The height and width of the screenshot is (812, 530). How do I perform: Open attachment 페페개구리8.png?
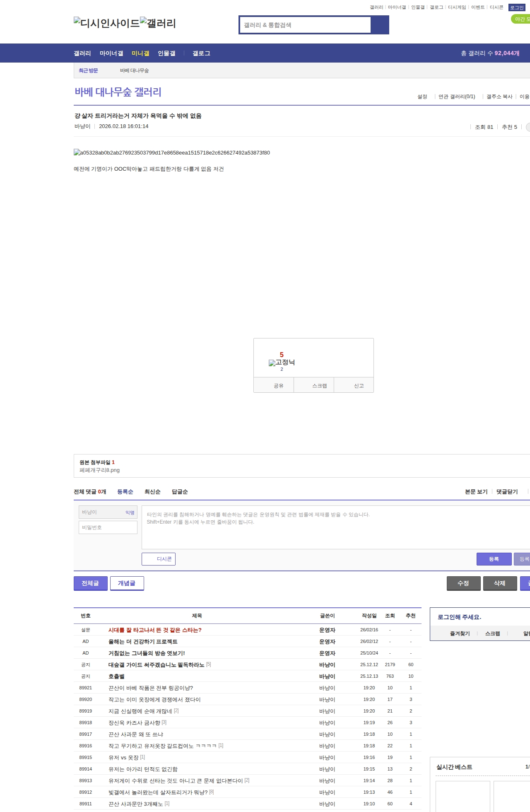pyautogui.click(x=99, y=470)
